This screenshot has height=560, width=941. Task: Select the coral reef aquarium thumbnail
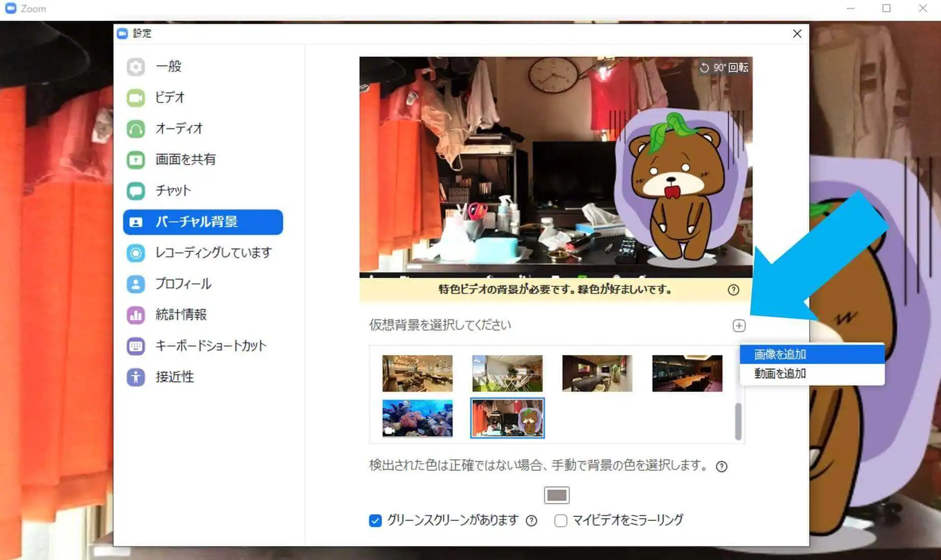pyautogui.click(x=417, y=418)
